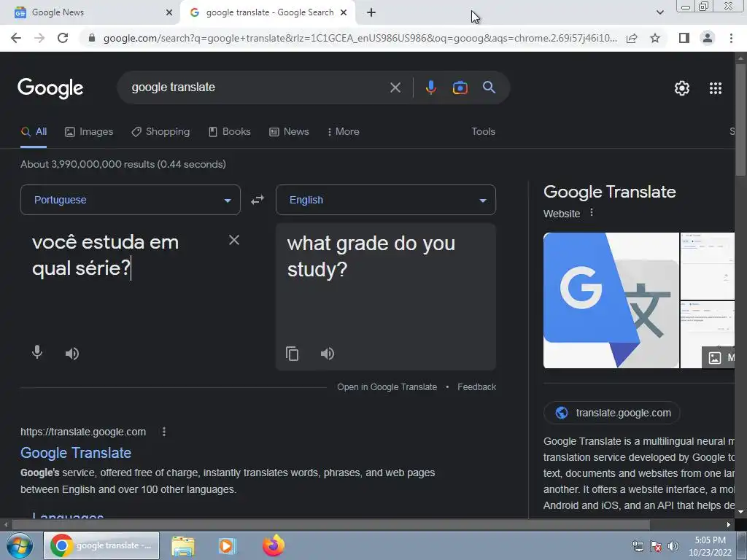The width and height of the screenshot is (747, 560).
Task: Open the search Tools option
Action: tap(483, 131)
